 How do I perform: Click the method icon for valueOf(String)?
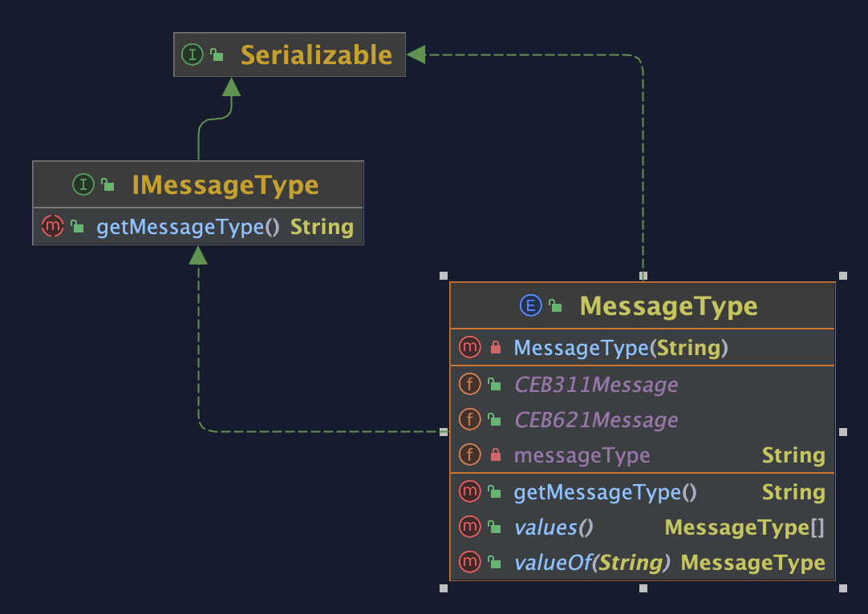coord(469,563)
